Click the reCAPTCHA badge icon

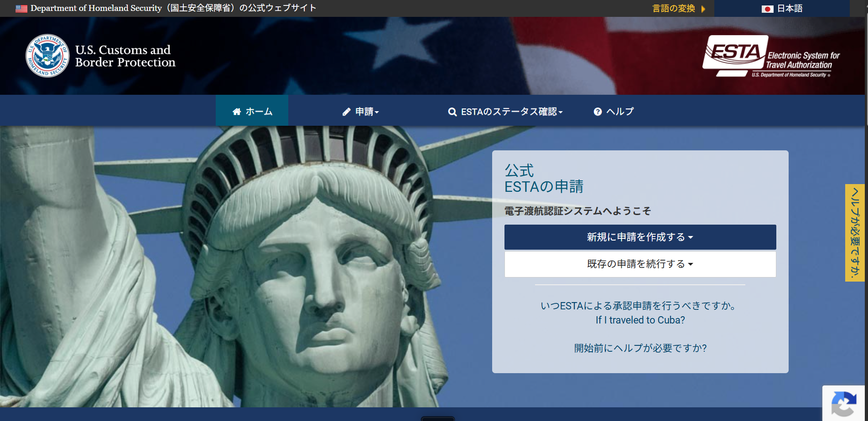click(x=844, y=404)
